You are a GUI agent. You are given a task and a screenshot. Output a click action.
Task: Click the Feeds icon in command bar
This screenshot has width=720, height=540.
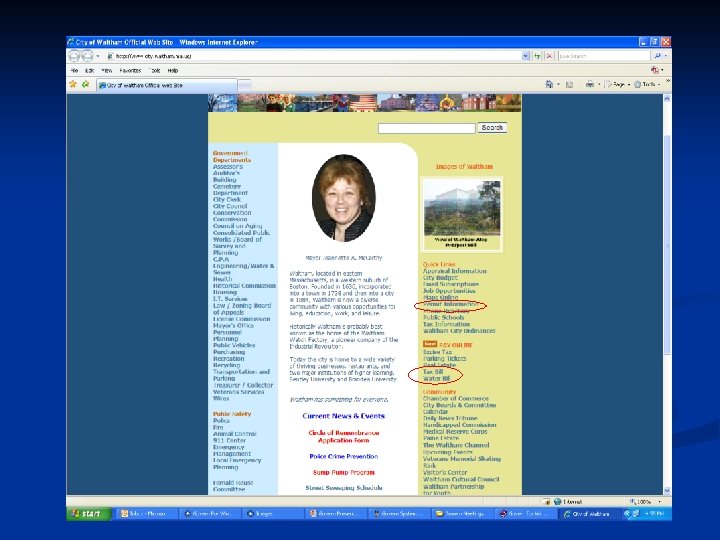point(569,84)
